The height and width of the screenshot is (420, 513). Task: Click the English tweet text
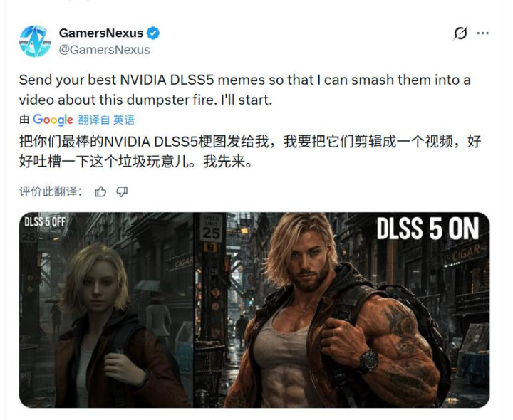click(x=244, y=90)
